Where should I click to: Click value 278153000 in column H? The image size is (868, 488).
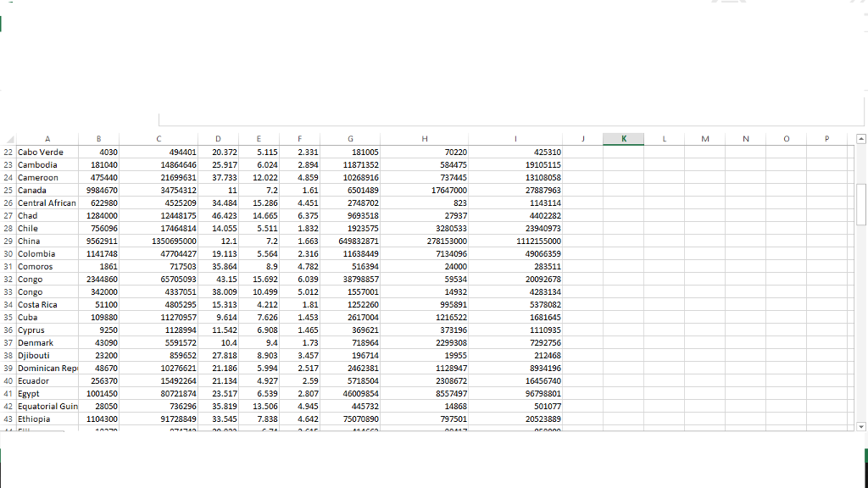coord(424,241)
